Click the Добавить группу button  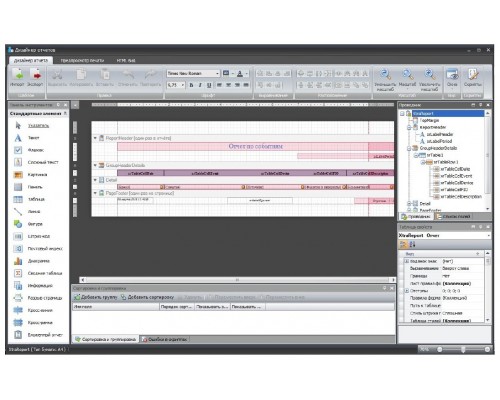pyautogui.click(x=96, y=297)
